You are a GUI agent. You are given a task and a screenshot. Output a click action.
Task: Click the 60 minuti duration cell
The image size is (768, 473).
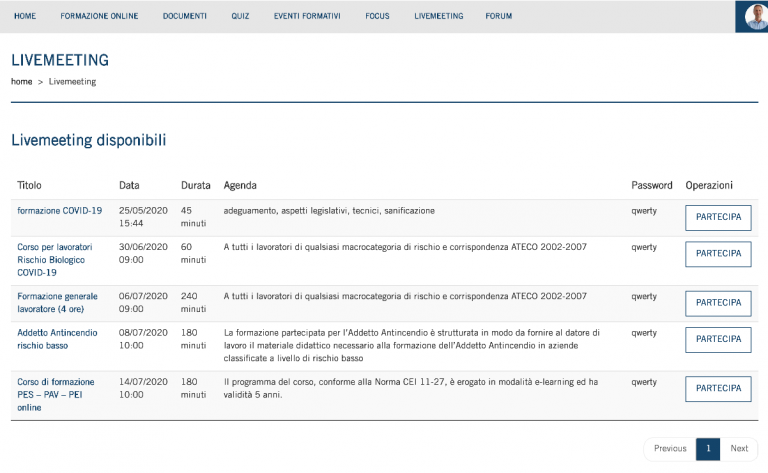[x=193, y=253]
